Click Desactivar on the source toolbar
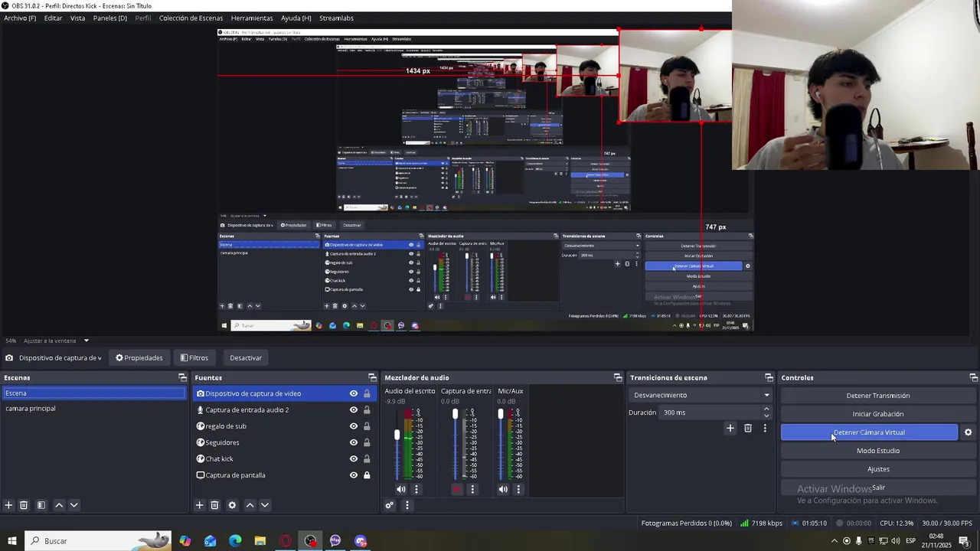 [x=246, y=357]
